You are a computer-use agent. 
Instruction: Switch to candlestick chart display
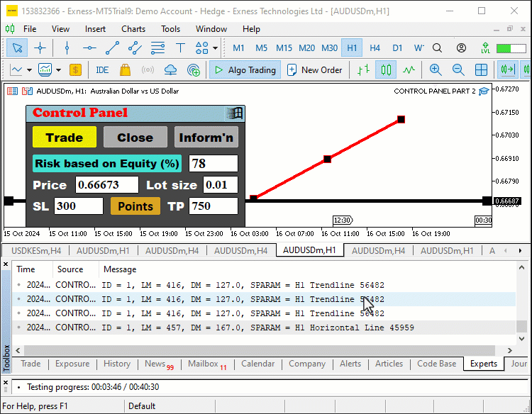click(x=386, y=70)
